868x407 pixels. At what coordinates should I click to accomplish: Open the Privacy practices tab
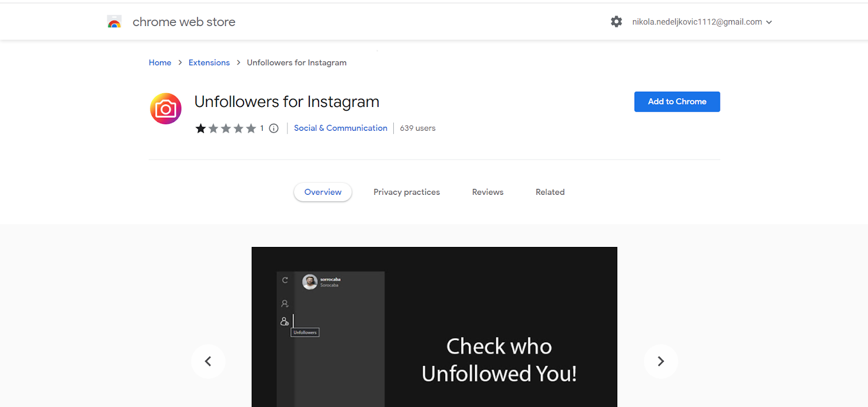(x=407, y=192)
